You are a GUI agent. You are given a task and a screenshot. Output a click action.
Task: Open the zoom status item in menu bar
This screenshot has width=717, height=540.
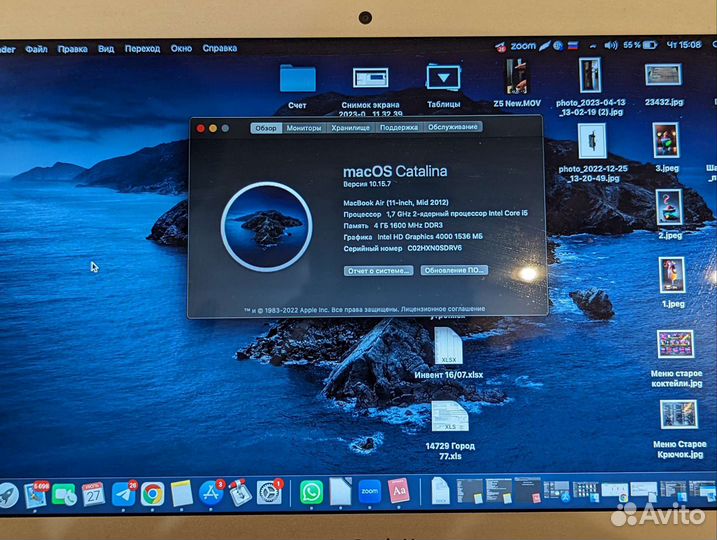tap(523, 46)
